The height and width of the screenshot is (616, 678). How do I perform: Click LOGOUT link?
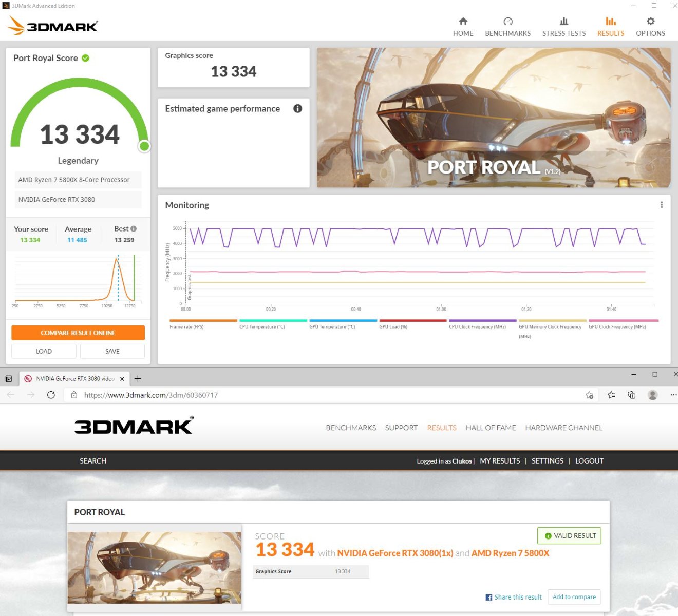click(x=589, y=461)
